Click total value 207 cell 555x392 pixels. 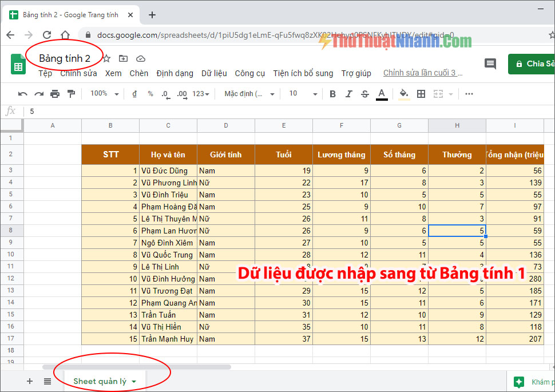click(515, 339)
